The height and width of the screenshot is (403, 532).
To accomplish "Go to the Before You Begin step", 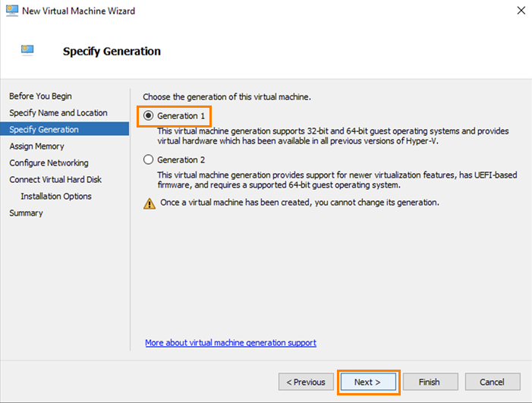I will (40, 96).
